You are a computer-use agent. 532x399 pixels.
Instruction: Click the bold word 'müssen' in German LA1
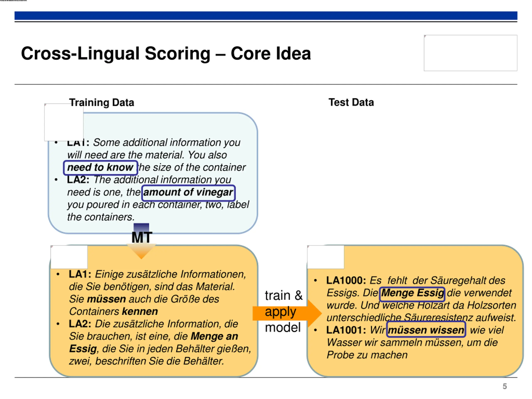click(x=106, y=299)
